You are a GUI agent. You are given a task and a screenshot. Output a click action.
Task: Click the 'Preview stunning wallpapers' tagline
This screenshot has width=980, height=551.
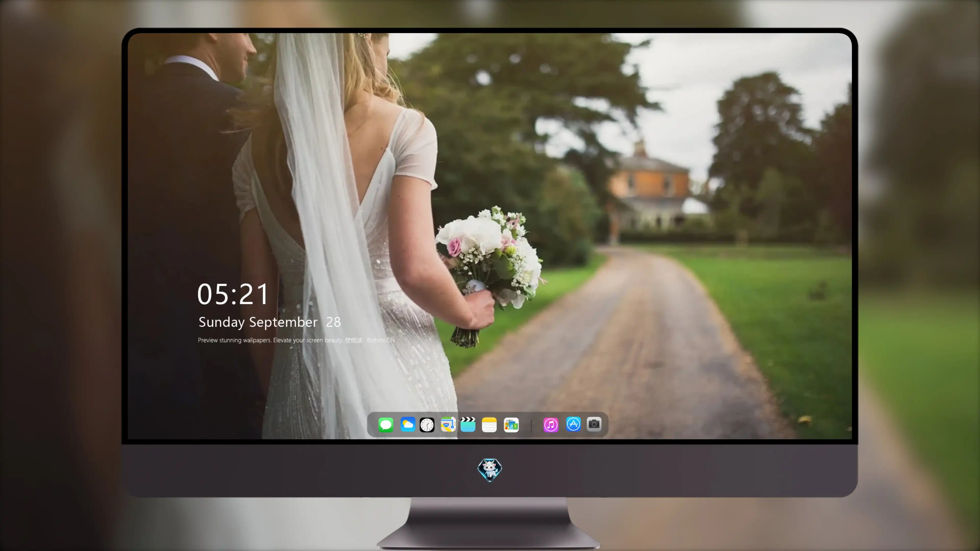click(296, 340)
